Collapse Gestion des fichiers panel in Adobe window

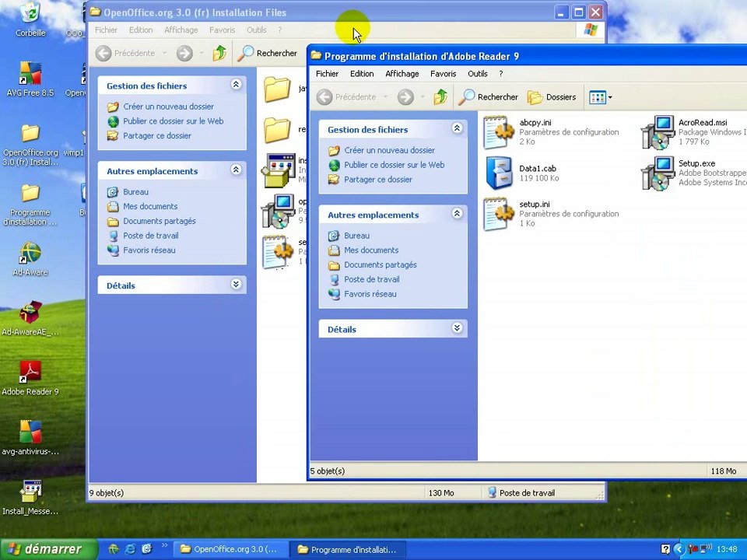coord(457,128)
